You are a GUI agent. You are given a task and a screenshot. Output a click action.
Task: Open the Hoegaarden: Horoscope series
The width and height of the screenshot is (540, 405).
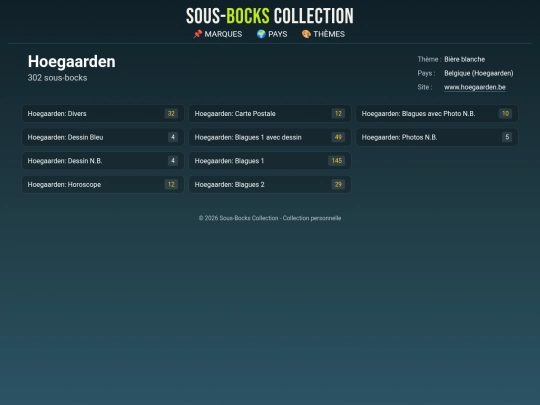click(103, 184)
